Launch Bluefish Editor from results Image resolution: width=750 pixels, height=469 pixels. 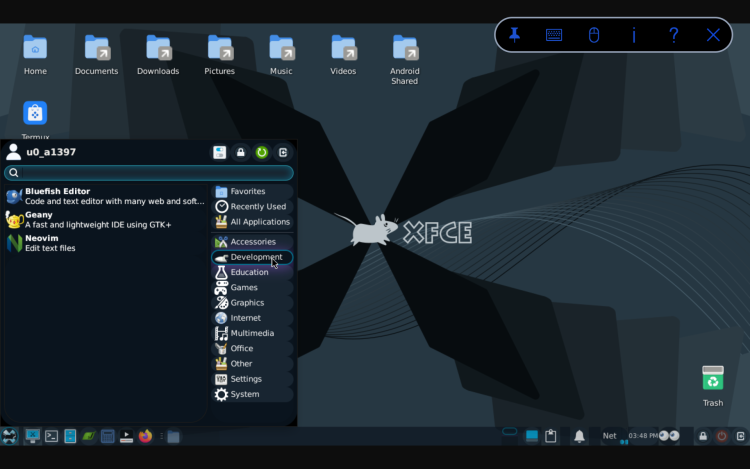point(105,196)
